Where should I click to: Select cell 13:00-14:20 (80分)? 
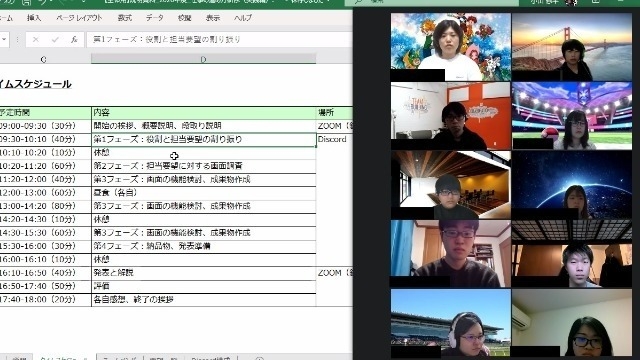tap(45, 206)
